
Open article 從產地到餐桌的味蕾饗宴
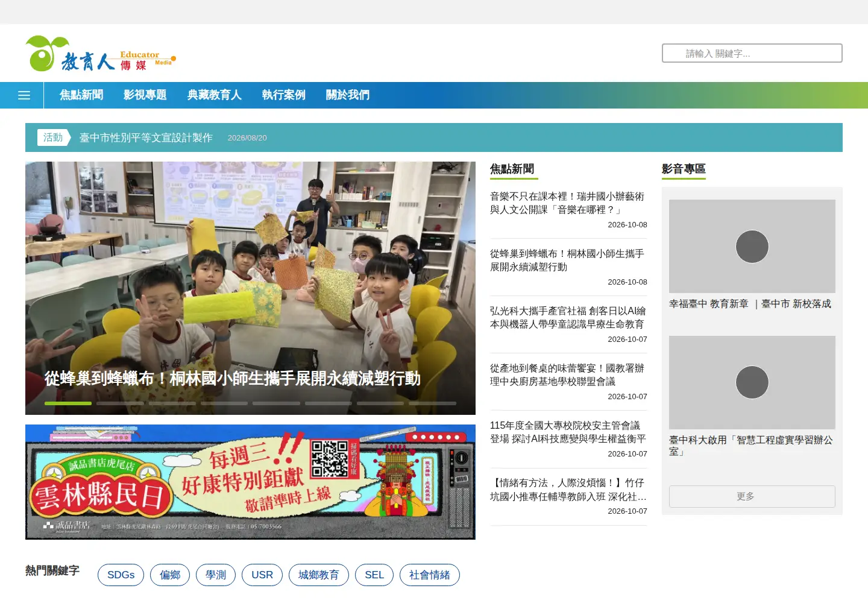(567, 375)
